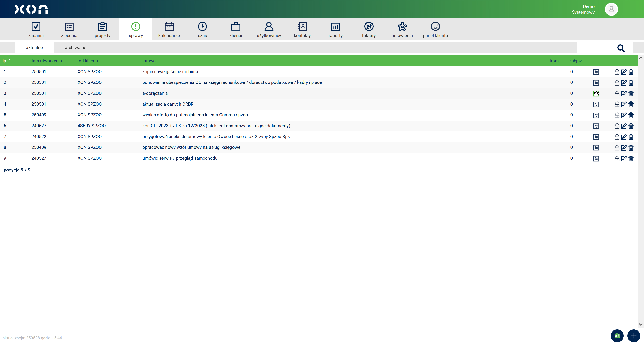
Task: Switch to the aktualne tab
Action: point(34,48)
